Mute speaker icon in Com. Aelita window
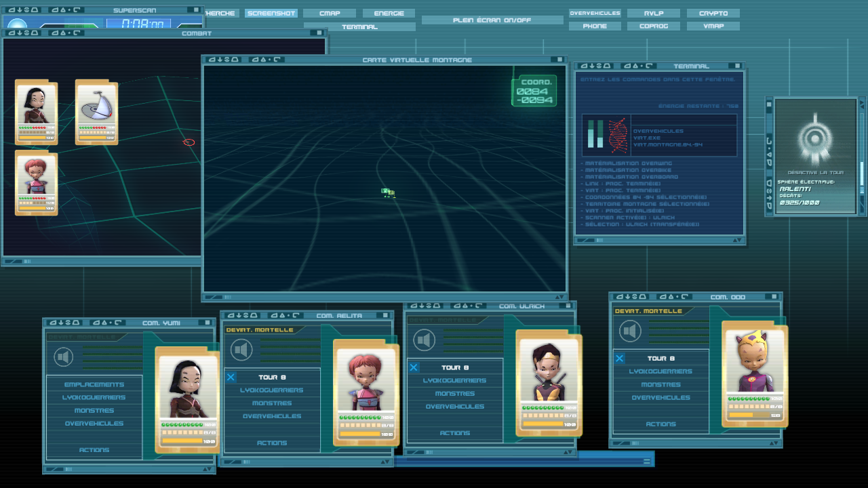 click(x=241, y=350)
